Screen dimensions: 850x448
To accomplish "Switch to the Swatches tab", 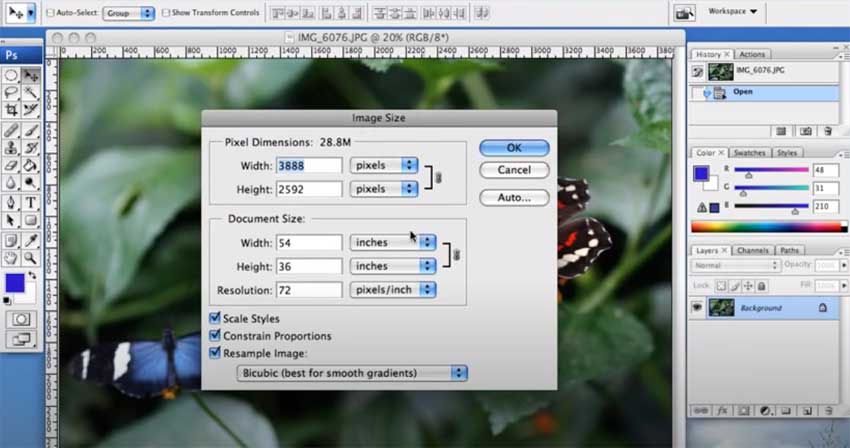I will [x=749, y=153].
